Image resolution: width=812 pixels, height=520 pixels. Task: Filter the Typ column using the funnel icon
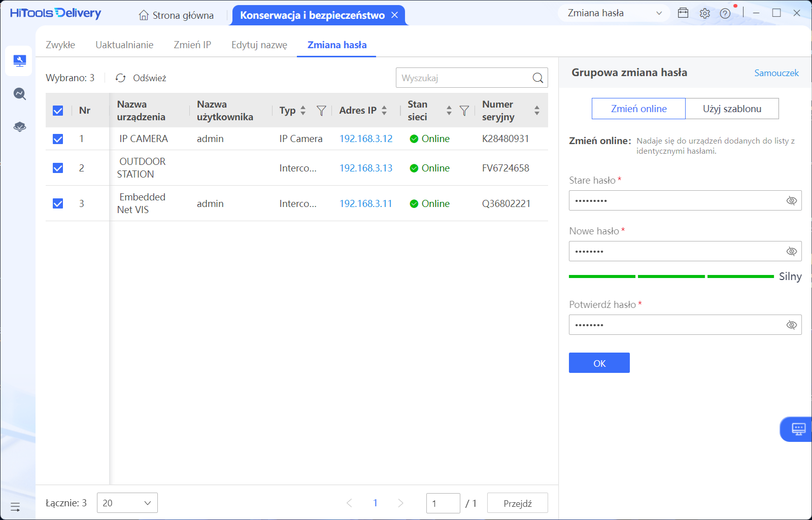click(x=321, y=111)
